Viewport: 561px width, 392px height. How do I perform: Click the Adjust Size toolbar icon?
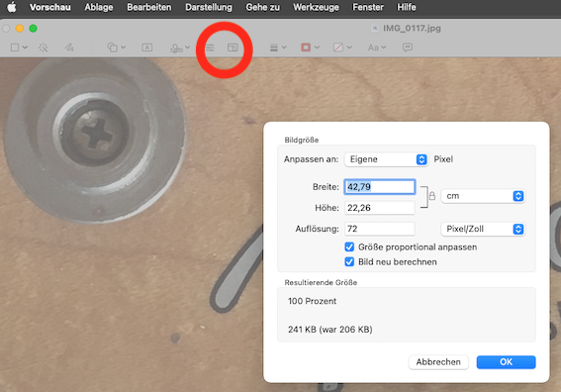(x=233, y=48)
